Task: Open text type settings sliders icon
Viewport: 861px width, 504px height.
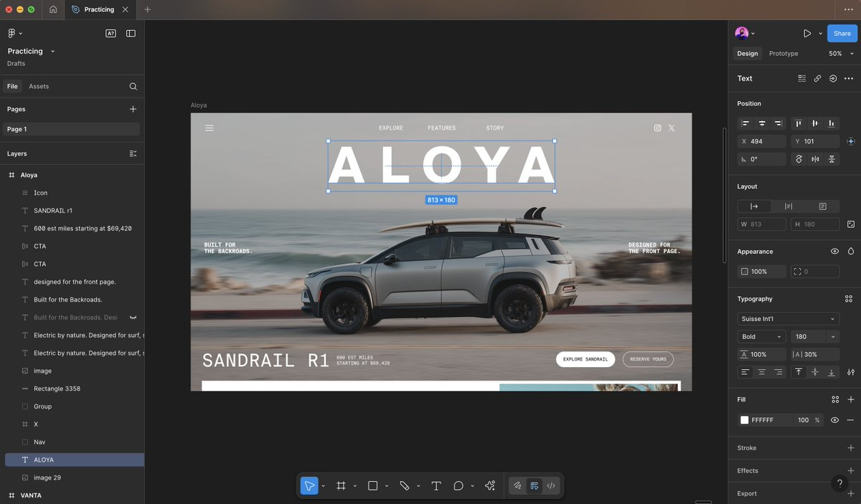Action: point(850,372)
